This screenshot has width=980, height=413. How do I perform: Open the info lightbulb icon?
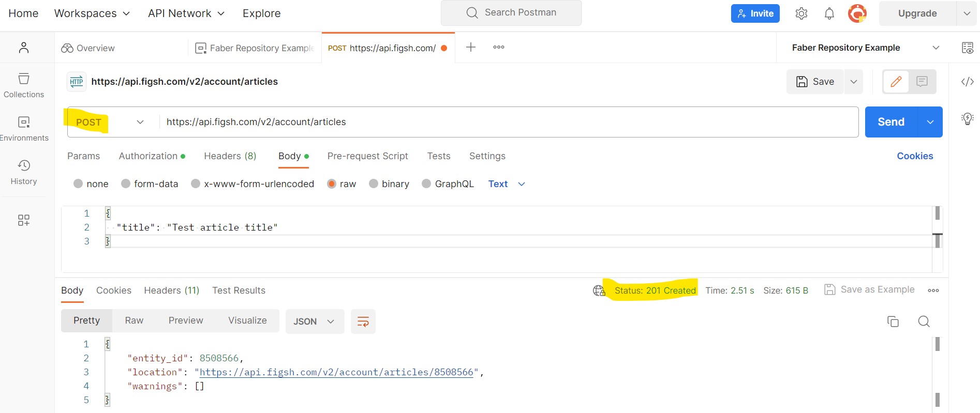click(x=967, y=119)
